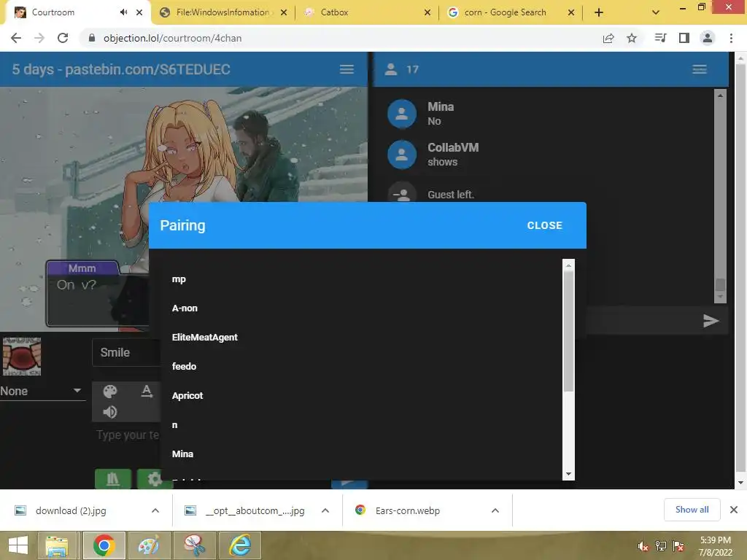Click the Type your text input field
Image resolution: width=747 pixels, height=560 pixels.
coord(128,435)
